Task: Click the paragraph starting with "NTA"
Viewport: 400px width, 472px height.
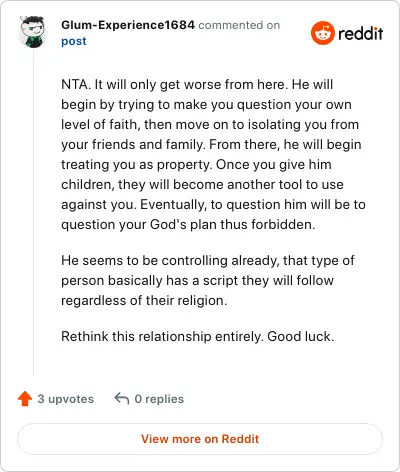Action: pyautogui.click(x=213, y=154)
